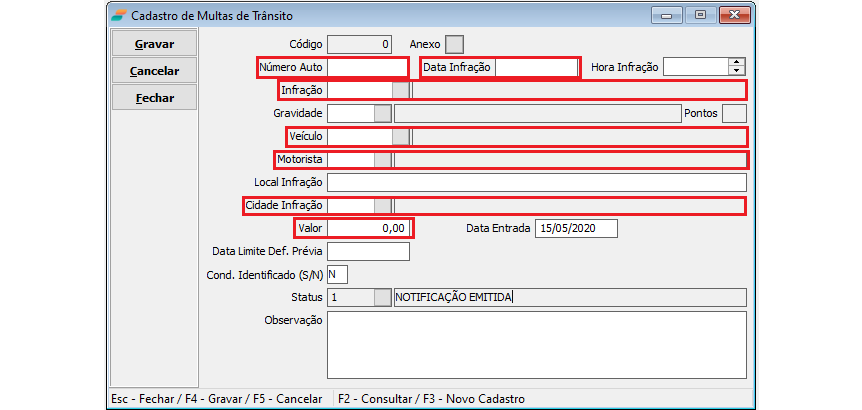The image size is (862, 410).
Task: Click the Fechar button
Action: pos(154,98)
